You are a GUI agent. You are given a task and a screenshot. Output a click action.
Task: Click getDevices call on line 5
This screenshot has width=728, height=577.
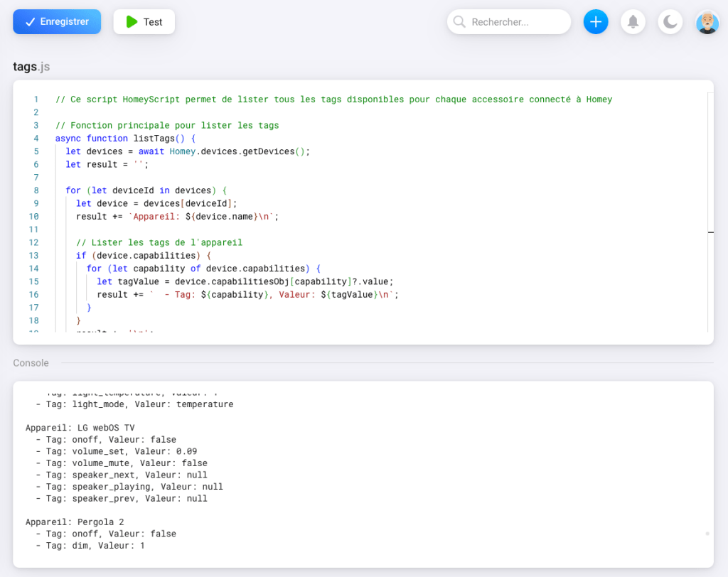tap(267, 151)
